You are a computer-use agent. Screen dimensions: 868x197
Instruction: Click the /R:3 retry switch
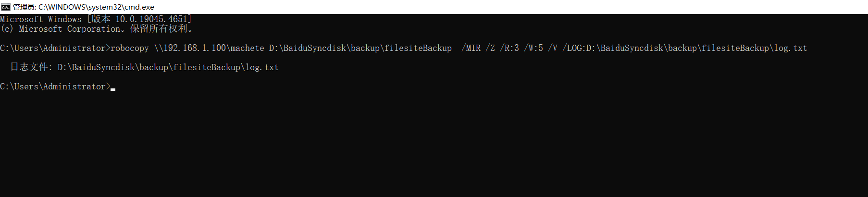pos(509,48)
